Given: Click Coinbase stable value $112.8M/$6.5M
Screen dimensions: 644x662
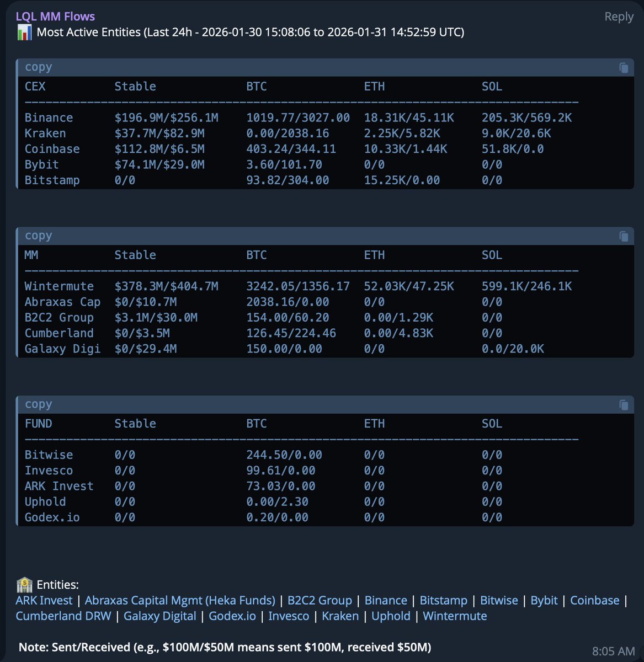Looking at the screenshot, I should pyautogui.click(x=159, y=149).
